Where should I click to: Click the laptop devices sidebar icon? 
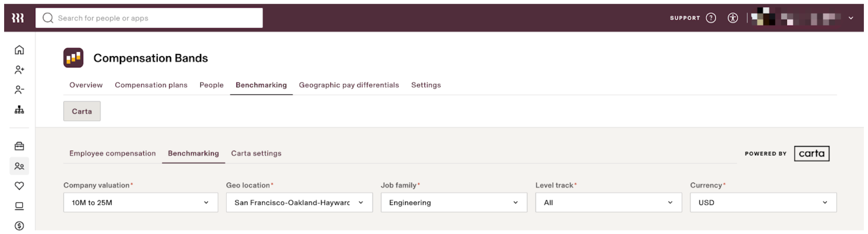19,206
